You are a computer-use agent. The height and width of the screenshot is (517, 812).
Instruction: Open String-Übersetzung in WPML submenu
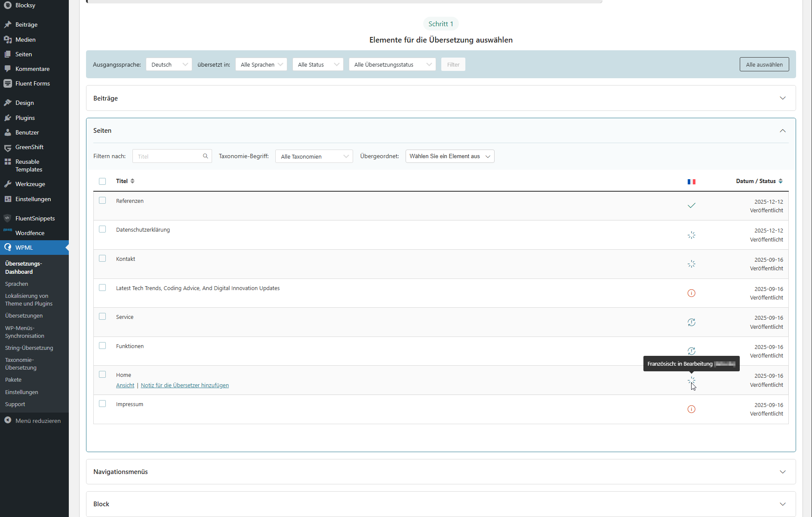click(29, 348)
